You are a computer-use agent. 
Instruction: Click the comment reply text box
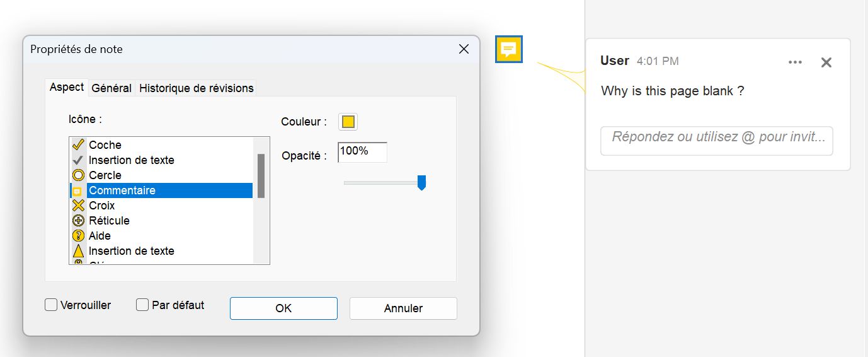pyautogui.click(x=717, y=141)
